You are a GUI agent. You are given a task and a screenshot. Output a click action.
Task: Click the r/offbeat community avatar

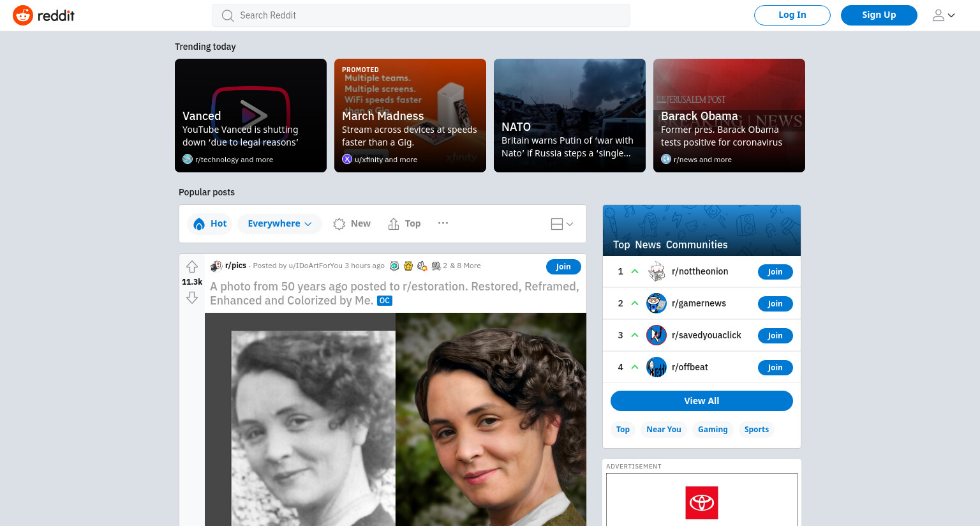[657, 367]
